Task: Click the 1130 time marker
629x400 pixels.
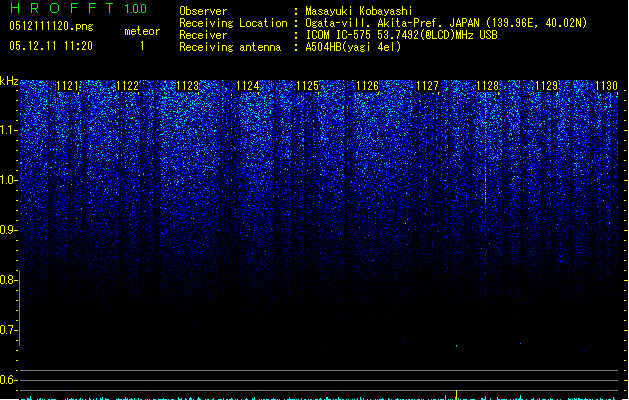Action: point(607,86)
